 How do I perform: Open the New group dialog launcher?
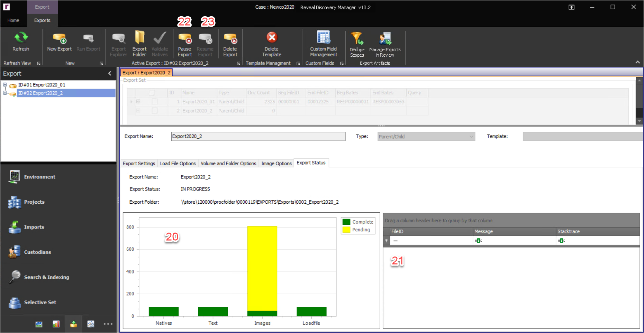pyautogui.click(x=101, y=64)
